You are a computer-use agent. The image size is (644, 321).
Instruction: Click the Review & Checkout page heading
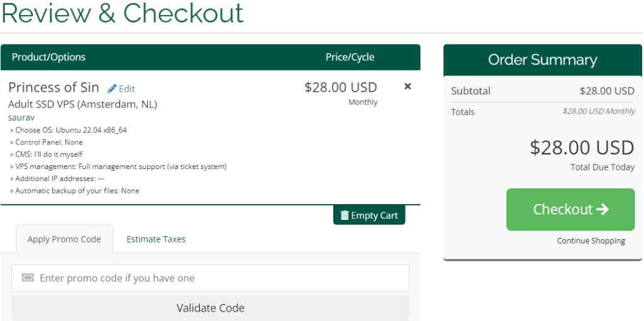pos(122,13)
